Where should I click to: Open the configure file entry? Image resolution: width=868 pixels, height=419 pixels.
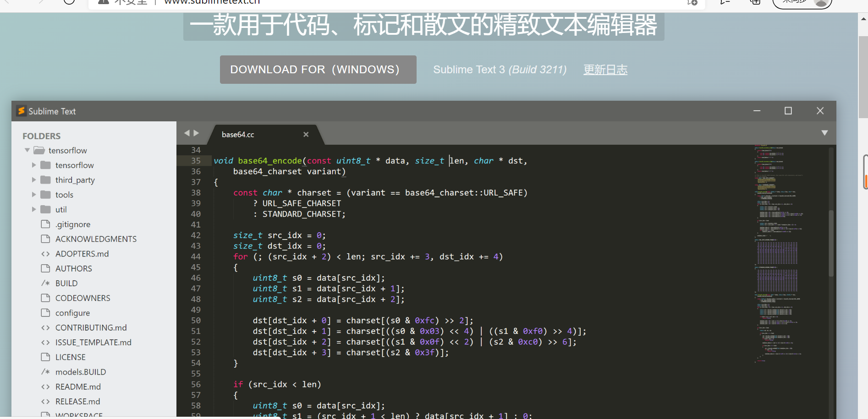click(72, 313)
